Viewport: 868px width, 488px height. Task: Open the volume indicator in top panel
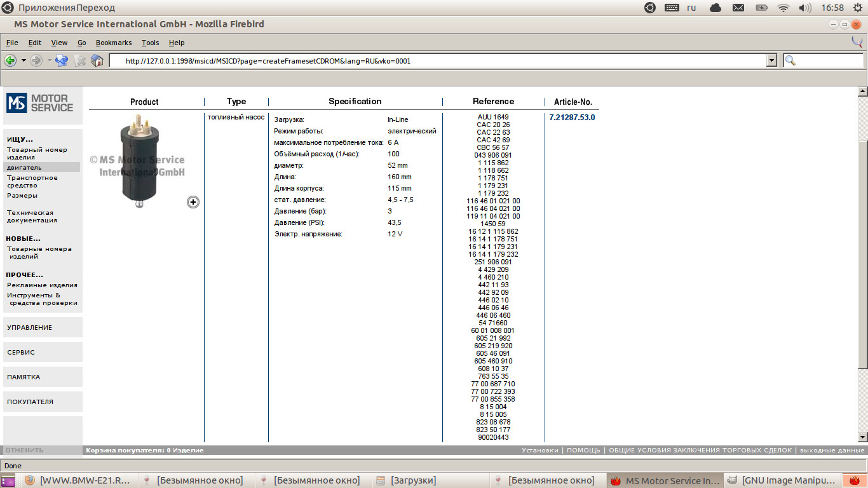pos(805,8)
